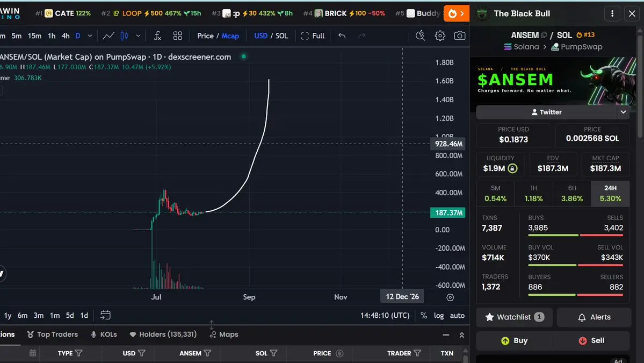
Task: Switch chart to Price view
Action: [x=205, y=36]
